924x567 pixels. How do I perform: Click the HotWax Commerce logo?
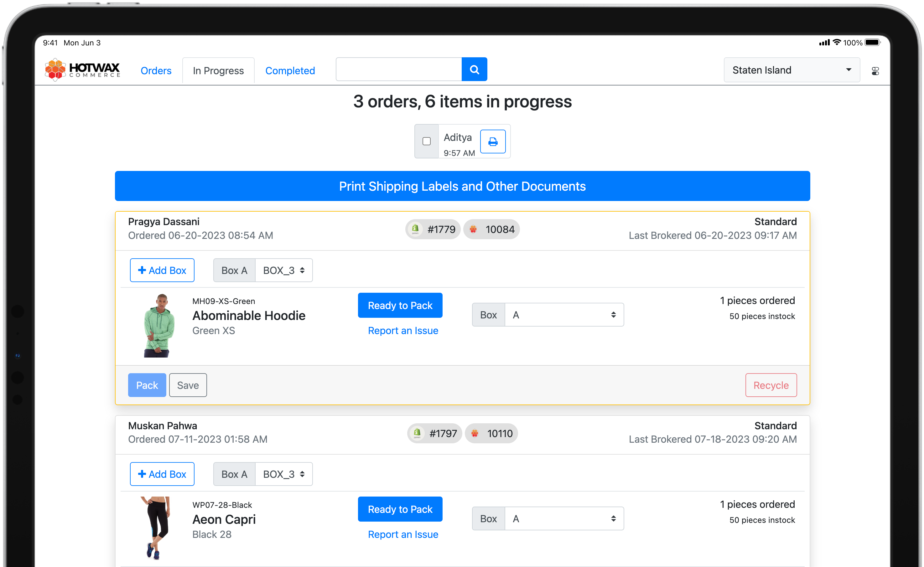(x=82, y=70)
